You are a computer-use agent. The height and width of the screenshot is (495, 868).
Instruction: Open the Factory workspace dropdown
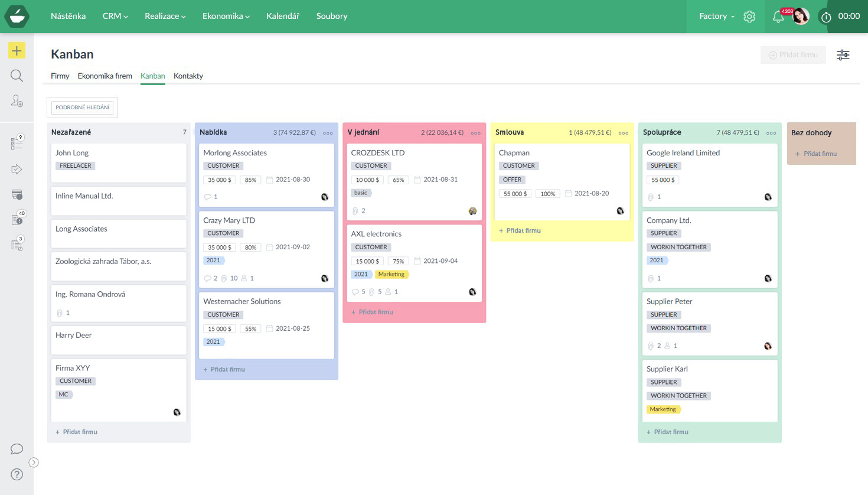coord(716,17)
